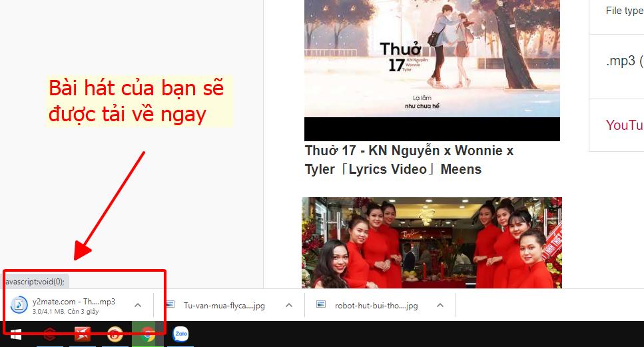Click the red X-shaped app taskbar icon
The image size is (644, 347).
(83, 334)
